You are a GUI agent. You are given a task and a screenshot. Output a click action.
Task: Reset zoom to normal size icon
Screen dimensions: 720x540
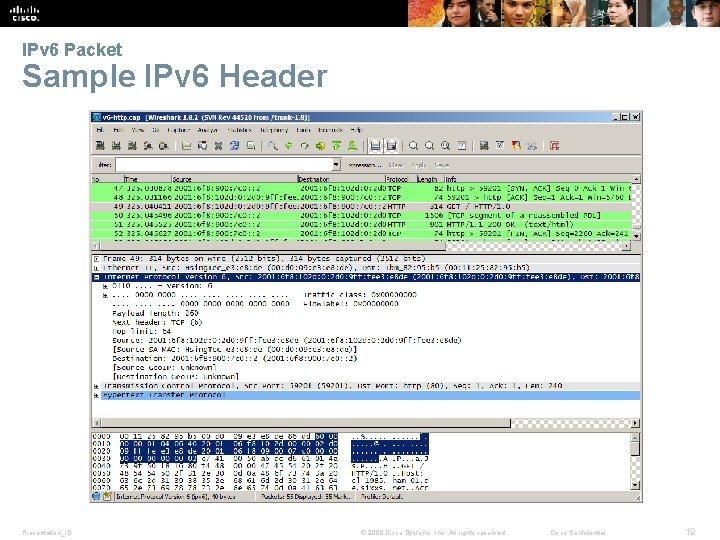(x=445, y=146)
